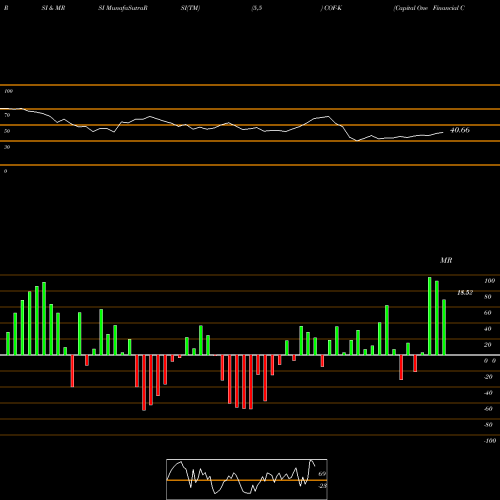Click the value 69 in the mini chart
Screen dimensions: 500x500
coord(322,474)
